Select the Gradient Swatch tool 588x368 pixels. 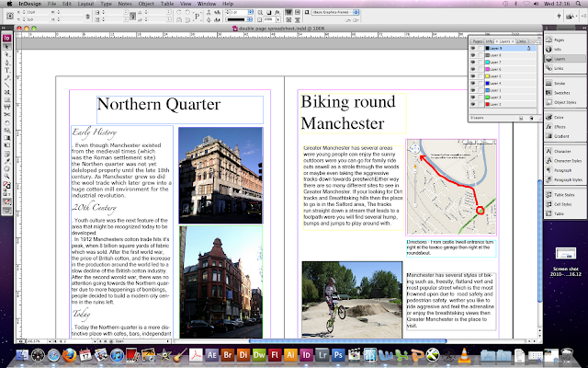pos(6,138)
